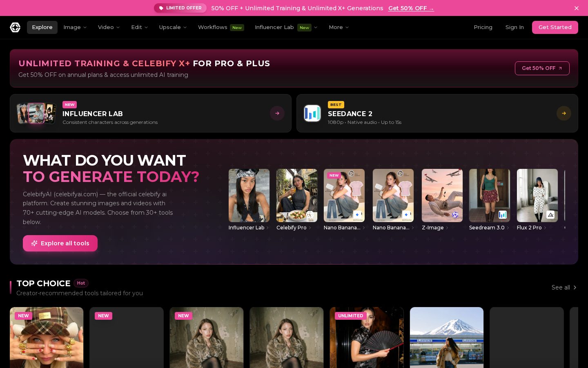Click the Flux 2 Pro label chevron
The image size is (588, 368).
coord(545,228)
